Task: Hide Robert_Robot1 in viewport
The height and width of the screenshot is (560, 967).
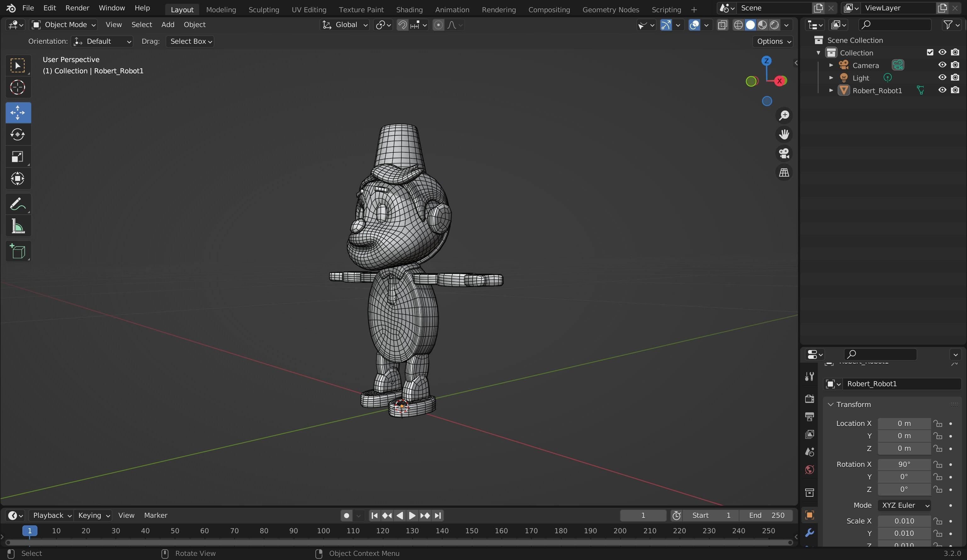Action: click(942, 90)
